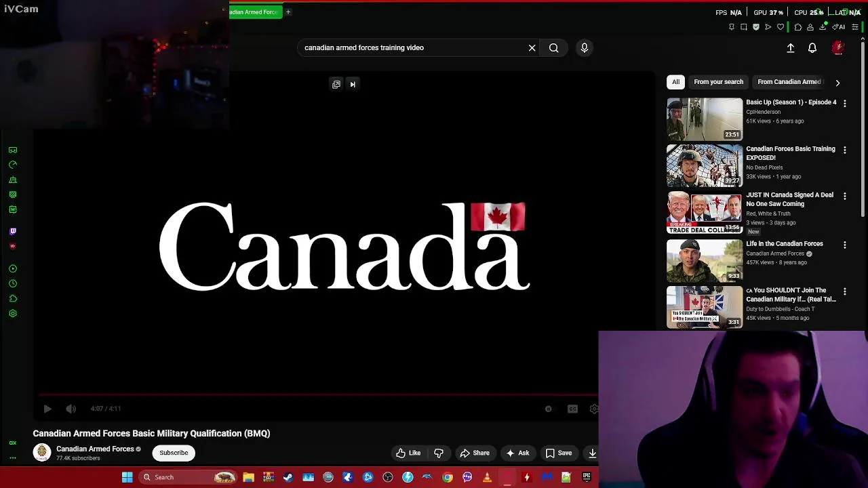Click the search magnifier button

pos(554,47)
